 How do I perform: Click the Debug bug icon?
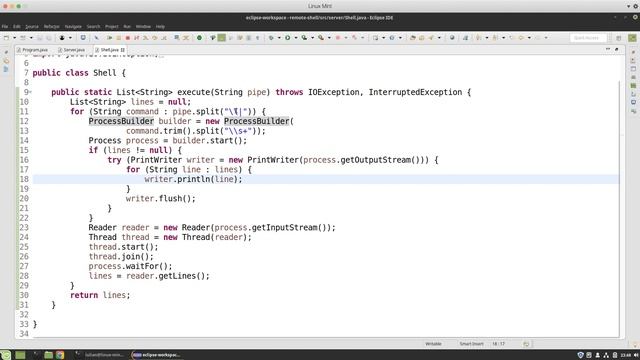tap(271, 38)
